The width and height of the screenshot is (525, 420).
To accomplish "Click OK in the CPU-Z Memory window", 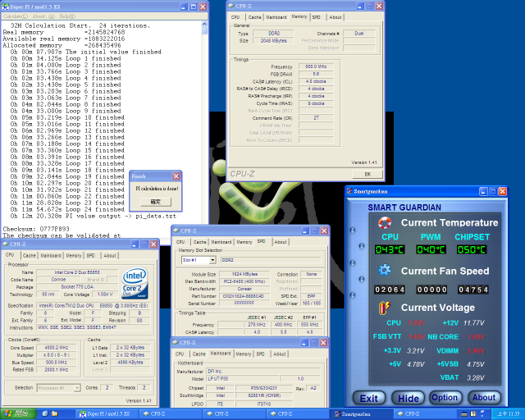I will pos(367,174).
